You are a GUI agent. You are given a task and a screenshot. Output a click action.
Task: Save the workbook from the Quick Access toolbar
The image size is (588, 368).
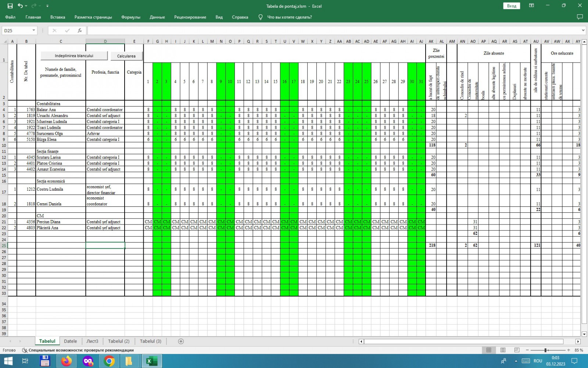tap(10, 6)
